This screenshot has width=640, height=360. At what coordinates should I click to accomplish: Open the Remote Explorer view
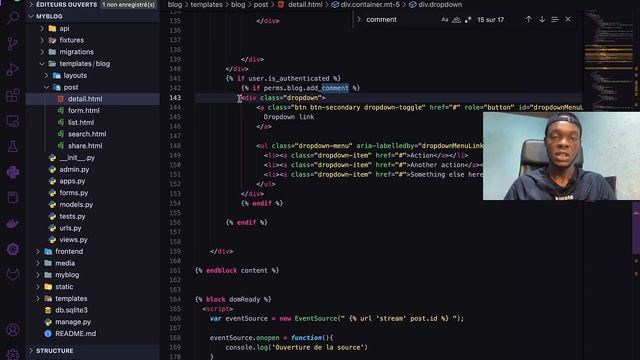(13, 121)
